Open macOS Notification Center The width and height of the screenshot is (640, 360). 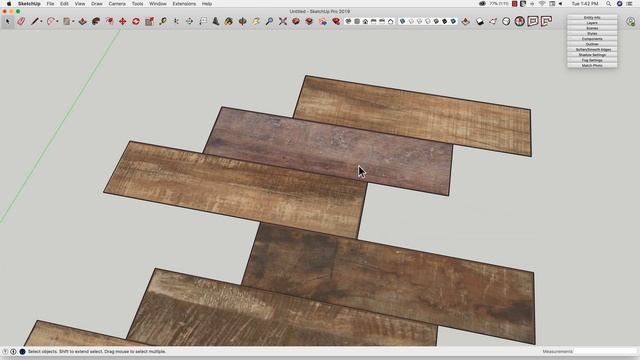click(x=630, y=4)
